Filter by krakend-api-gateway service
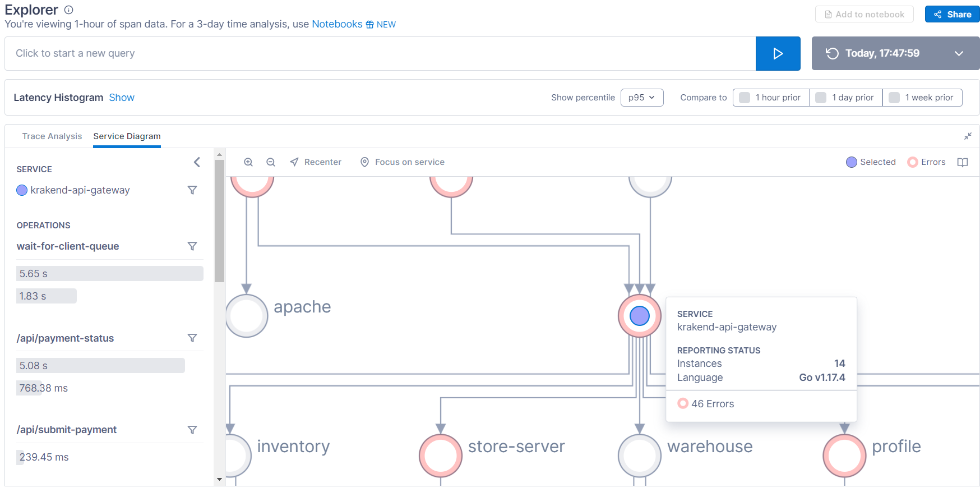 (x=192, y=190)
